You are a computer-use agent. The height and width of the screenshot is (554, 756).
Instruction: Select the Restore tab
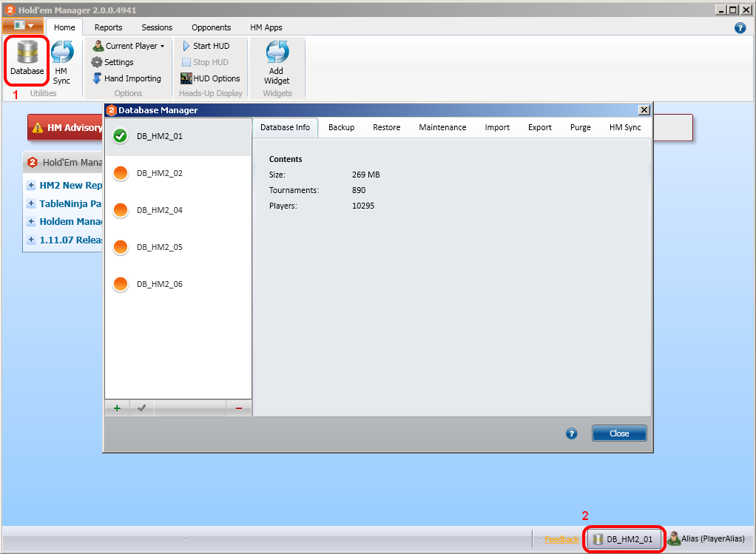click(x=387, y=127)
